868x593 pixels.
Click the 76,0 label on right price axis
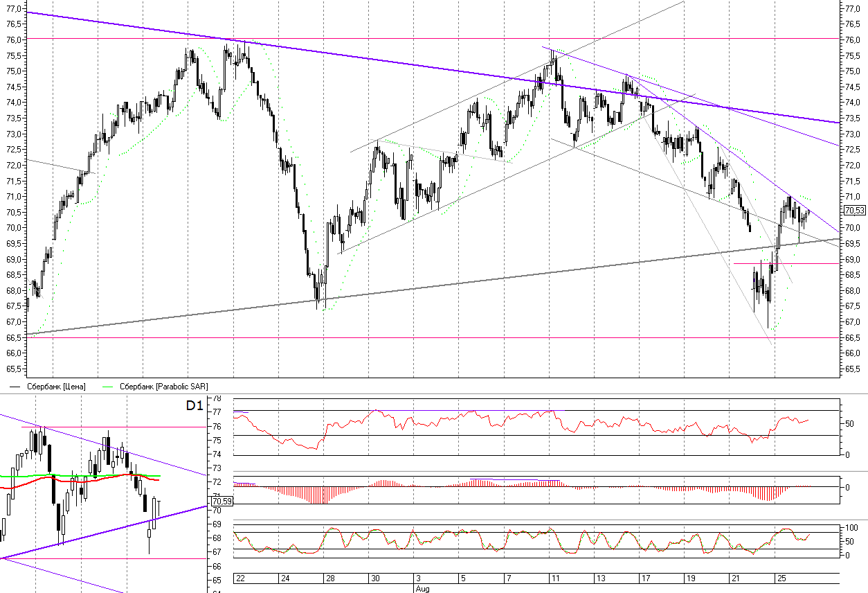851,39
